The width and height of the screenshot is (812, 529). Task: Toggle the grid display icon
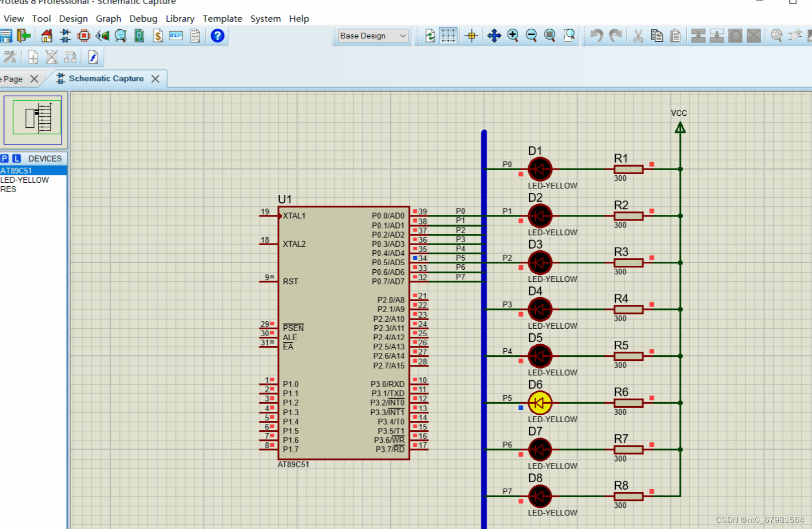pos(448,36)
